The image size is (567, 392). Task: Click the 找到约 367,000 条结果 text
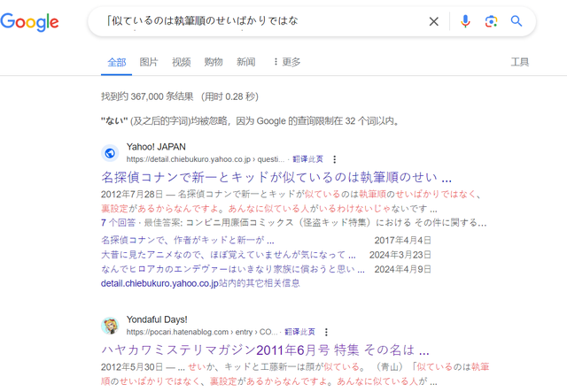coord(148,96)
